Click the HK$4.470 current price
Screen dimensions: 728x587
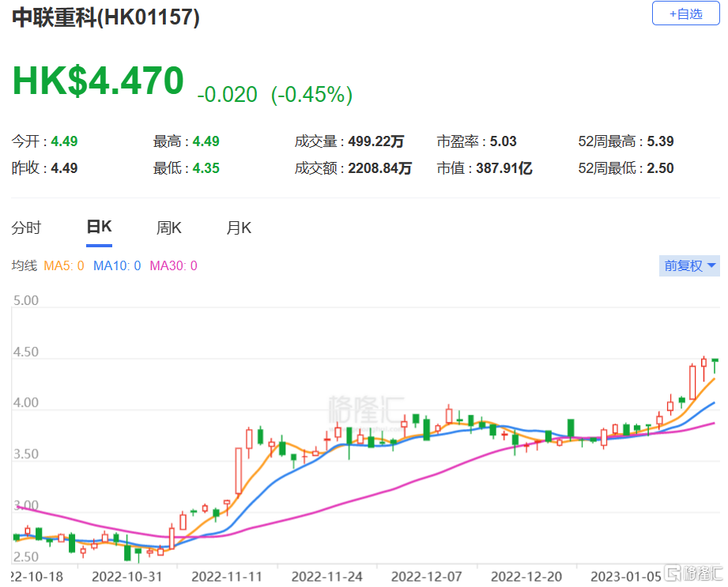pos(98,81)
